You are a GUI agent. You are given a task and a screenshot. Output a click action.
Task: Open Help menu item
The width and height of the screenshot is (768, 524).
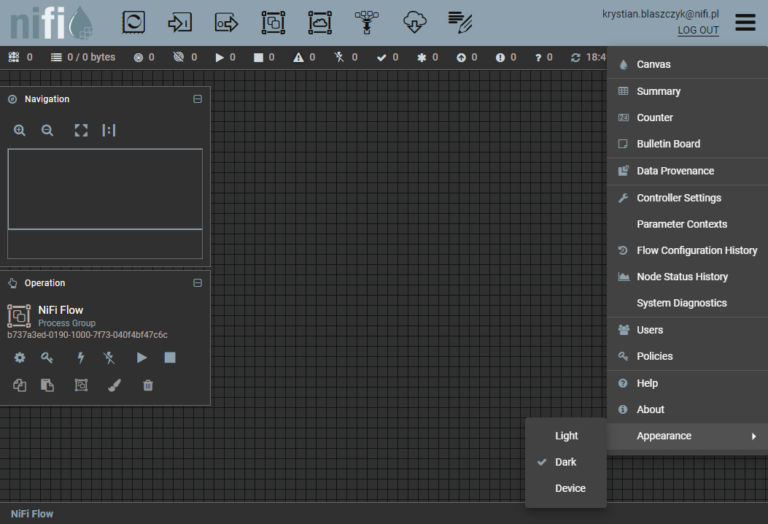687,383
